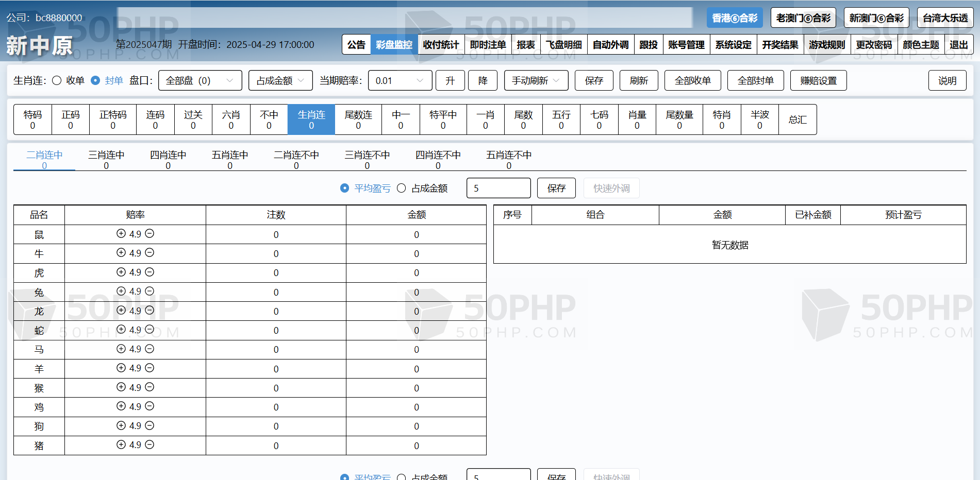Open the 即时注单 menu item
Viewport: 980px width, 480px height.
tap(488, 45)
